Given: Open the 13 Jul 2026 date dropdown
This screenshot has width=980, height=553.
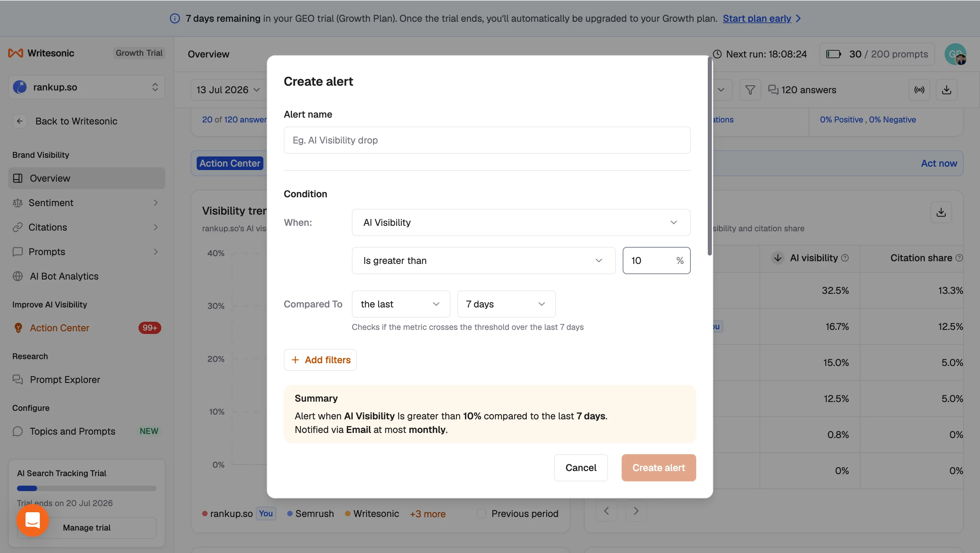Looking at the screenshot, I should click(228, 90).
